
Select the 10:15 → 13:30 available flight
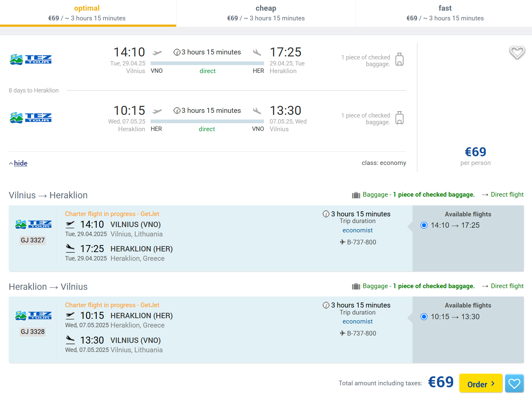point(424,317)
